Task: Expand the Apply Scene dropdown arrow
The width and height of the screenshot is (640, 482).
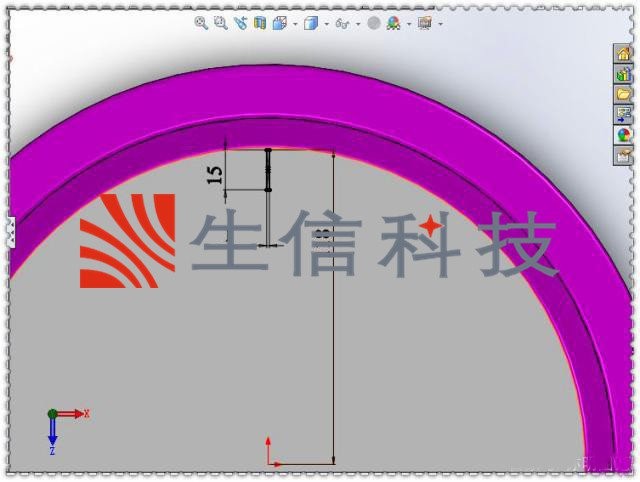Action: (x=409, y=24)
